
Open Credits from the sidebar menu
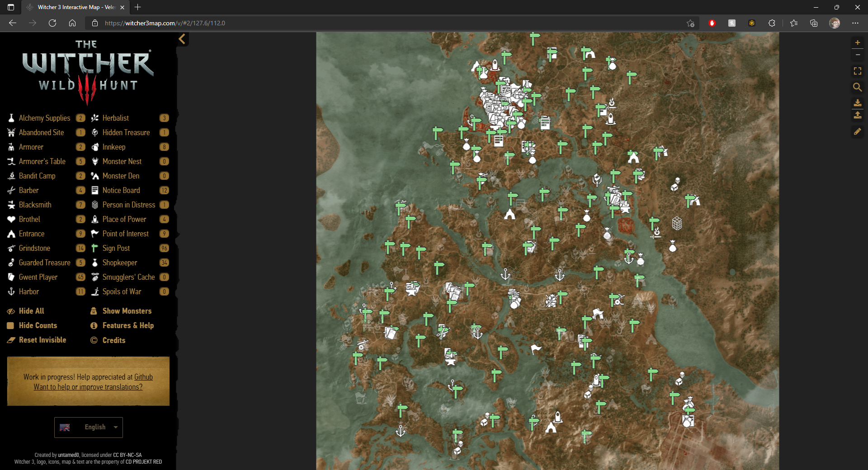113,340
